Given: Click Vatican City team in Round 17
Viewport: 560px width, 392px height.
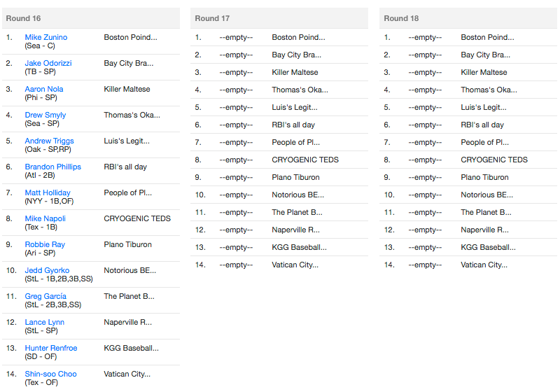Looking at the screenshot, I should pos(295,265).
